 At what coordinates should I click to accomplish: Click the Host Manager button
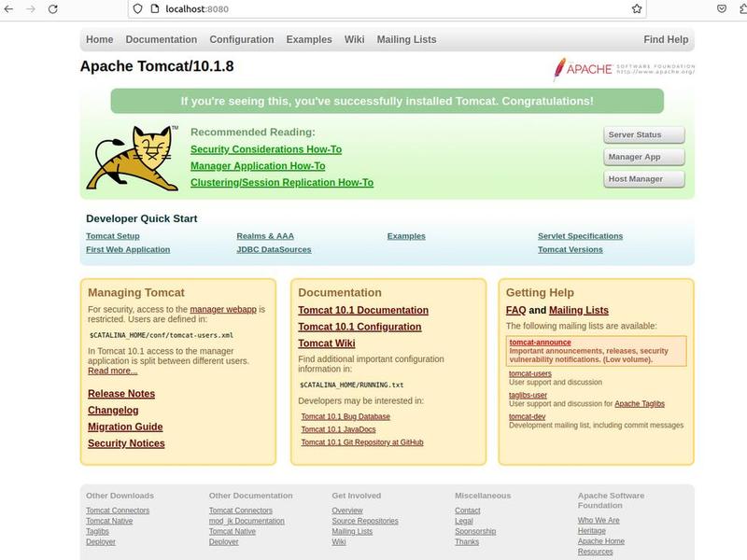coord(644,179)
